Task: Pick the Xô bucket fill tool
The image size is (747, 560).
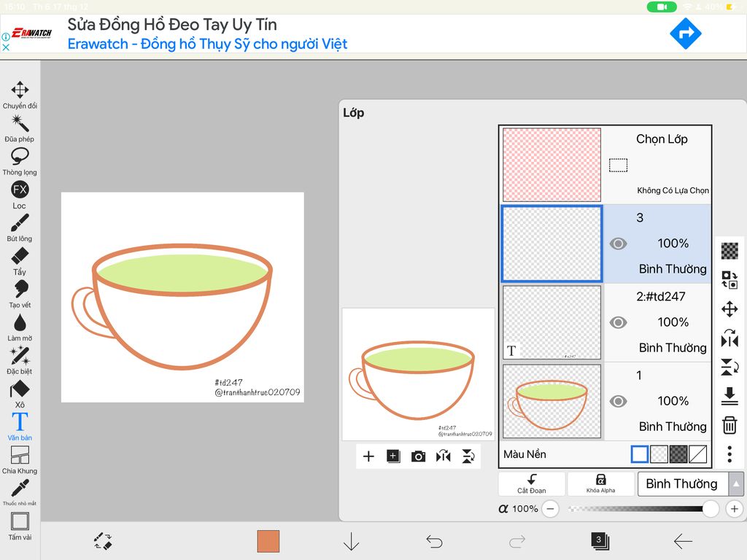Action: (20, 394)
